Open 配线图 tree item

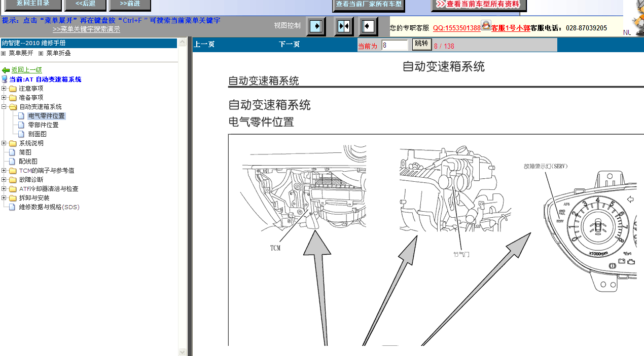click(x=28, y=162)
